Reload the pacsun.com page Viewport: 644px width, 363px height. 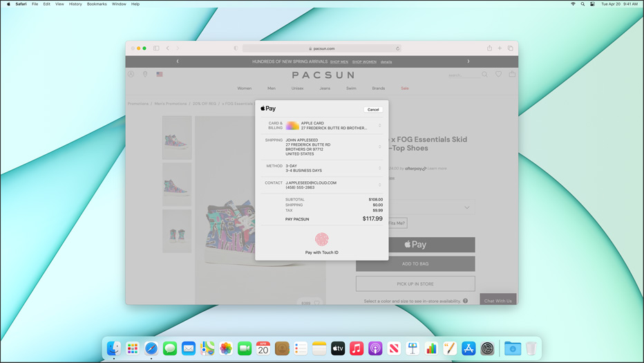click(x=397, y=48)
